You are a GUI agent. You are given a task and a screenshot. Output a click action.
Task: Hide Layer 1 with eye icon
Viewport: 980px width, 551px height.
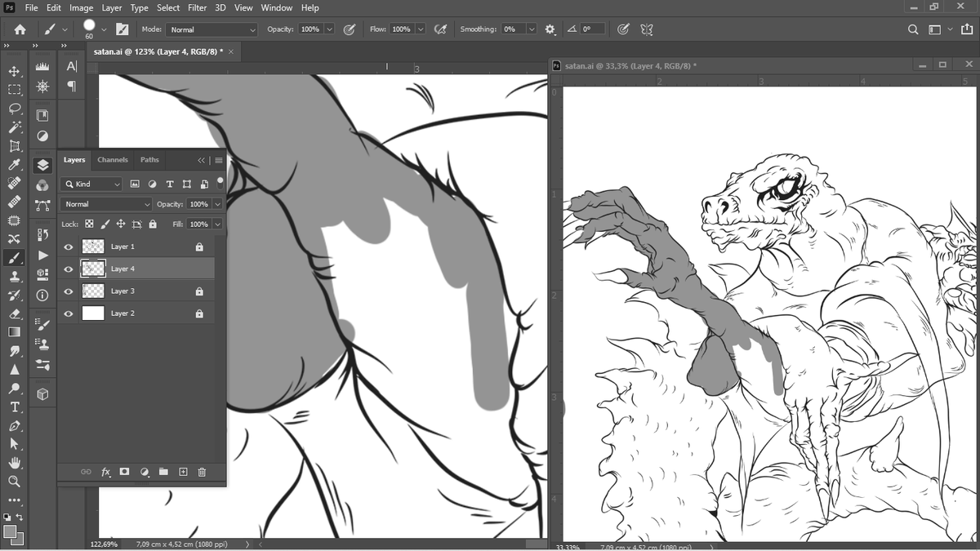69,247
